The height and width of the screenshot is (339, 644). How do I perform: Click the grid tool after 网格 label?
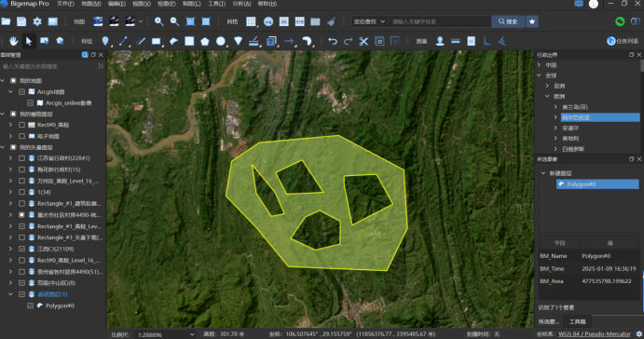click(x=251, y=21)
